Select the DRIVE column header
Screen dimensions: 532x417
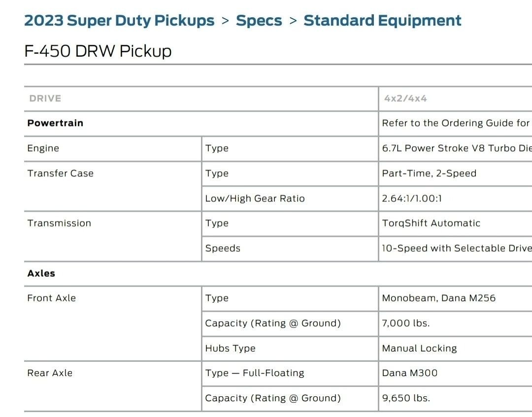(45, 98)
